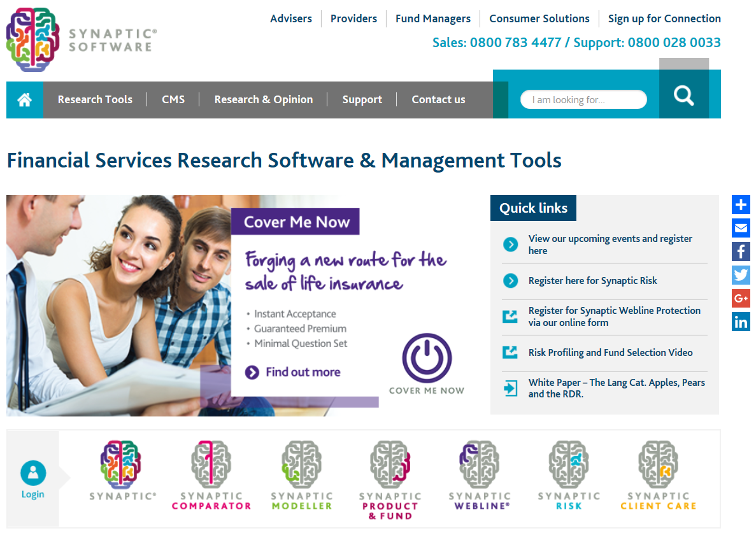This screenshot has width=756, height=540.
Task: Select the Providers top link
Action: (353, 19)
